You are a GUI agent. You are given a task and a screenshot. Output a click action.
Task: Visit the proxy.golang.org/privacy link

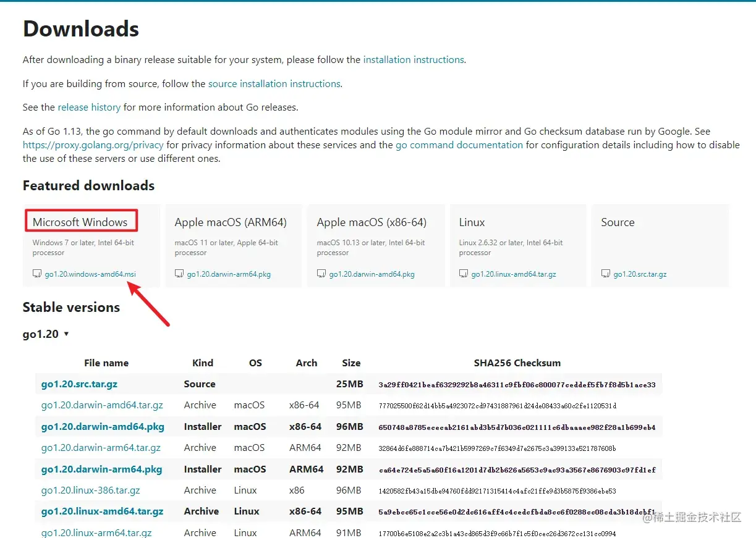pyautogui.click(x=93, y=145)
